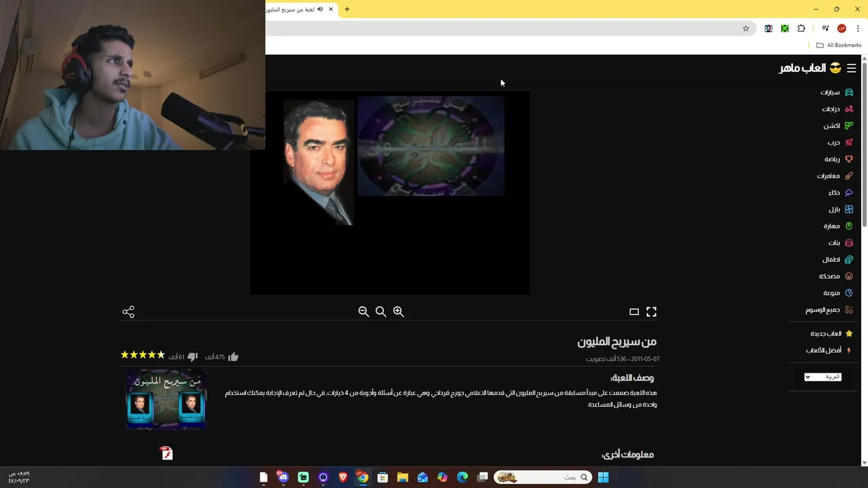Viewport: 868px width, 488px height.
Task: Click the معلومات أخرى heading
Action: point(627,455)
